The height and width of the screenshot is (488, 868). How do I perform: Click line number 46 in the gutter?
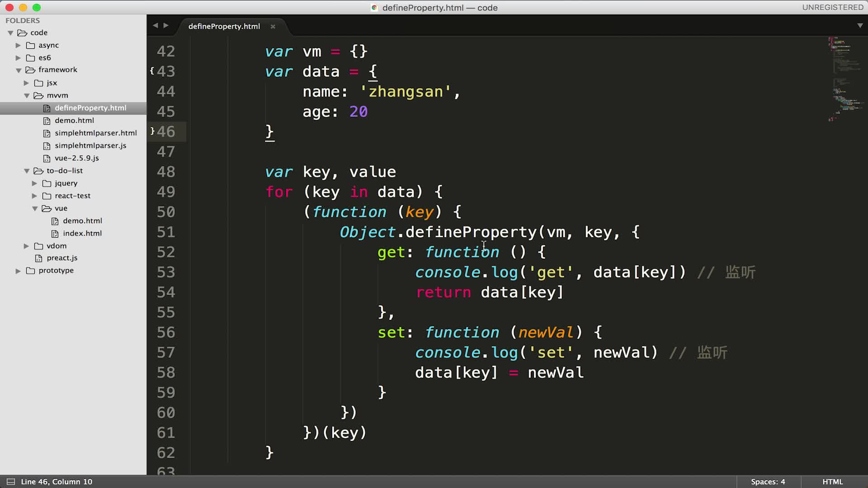coord(166,131)
